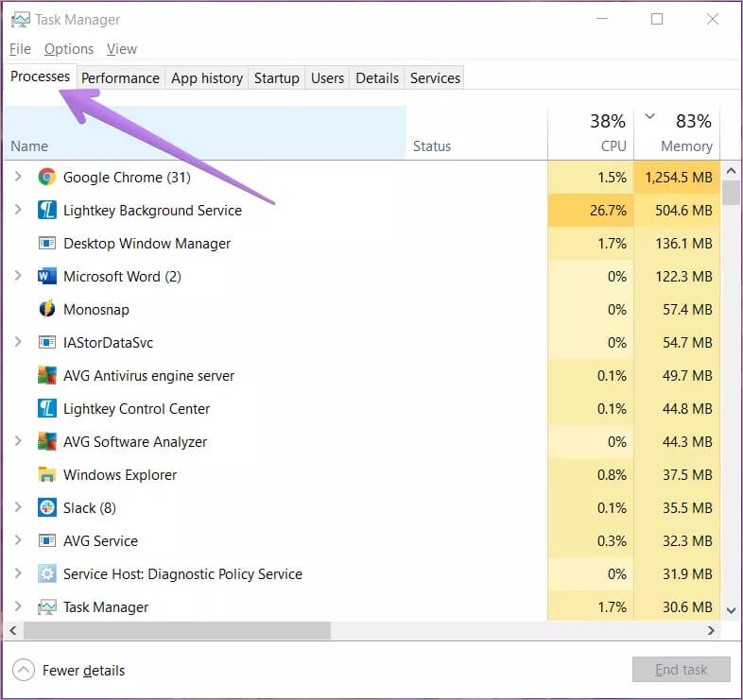Expand the AVG Service row

point(18,540)
